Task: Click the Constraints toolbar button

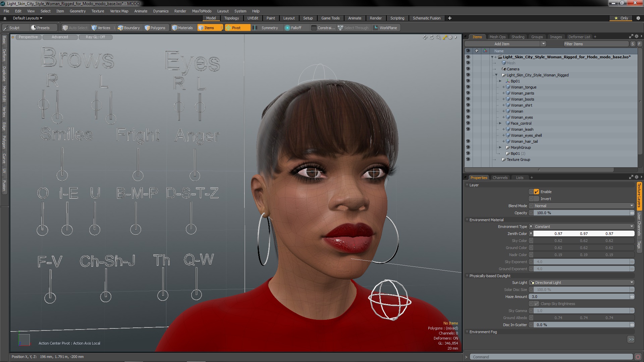Action: tap(323, 28)
